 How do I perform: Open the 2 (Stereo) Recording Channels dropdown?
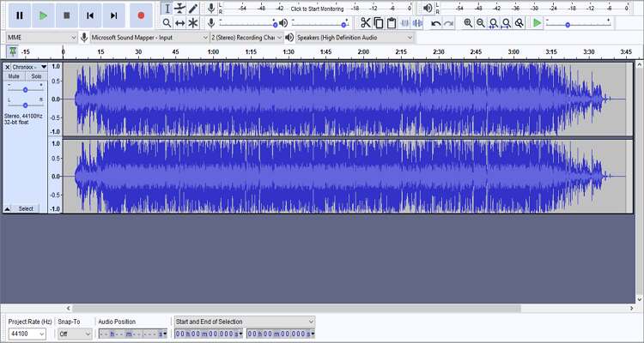click(246, 38)
